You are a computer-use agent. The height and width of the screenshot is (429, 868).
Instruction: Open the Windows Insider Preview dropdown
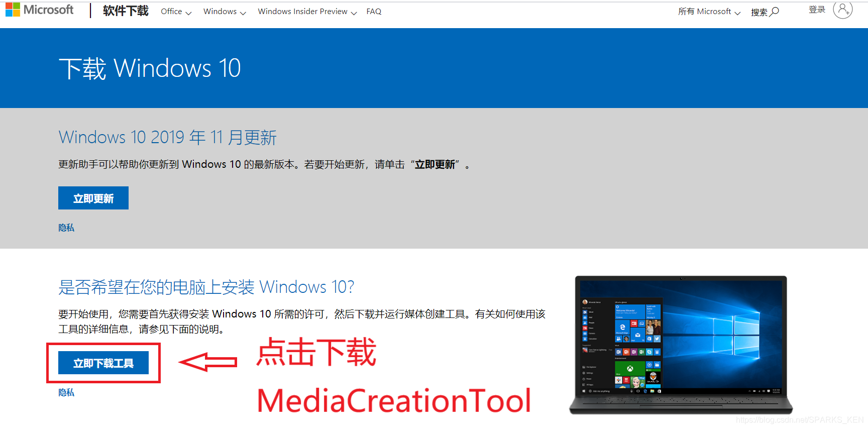tap(307, 12)
